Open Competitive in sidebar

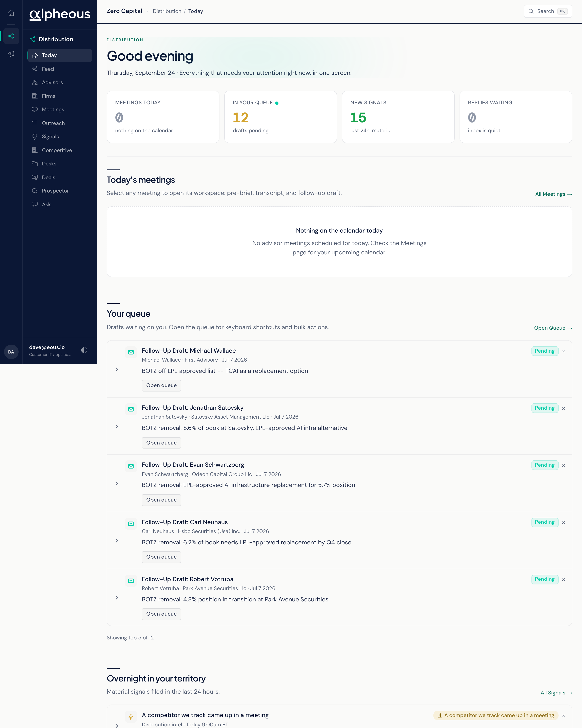pyautogui.click(x=60, y=150)
